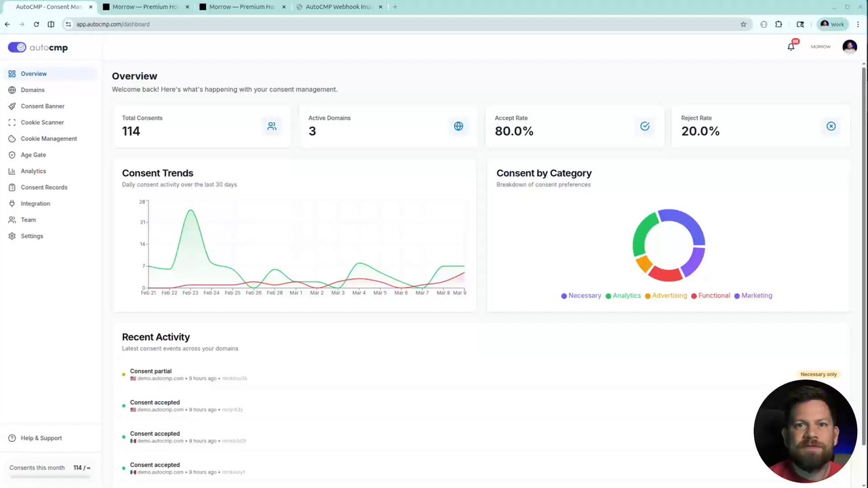Click the Active Domains globe icon
Image resolution: width=868 pixels, height=488 pixels.
[458, 126]
